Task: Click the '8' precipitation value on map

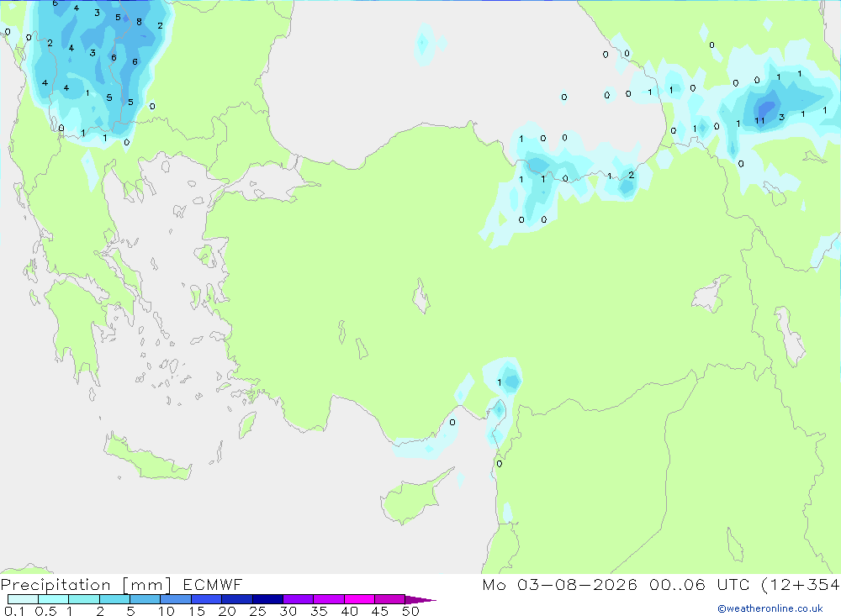Action: 139,22
